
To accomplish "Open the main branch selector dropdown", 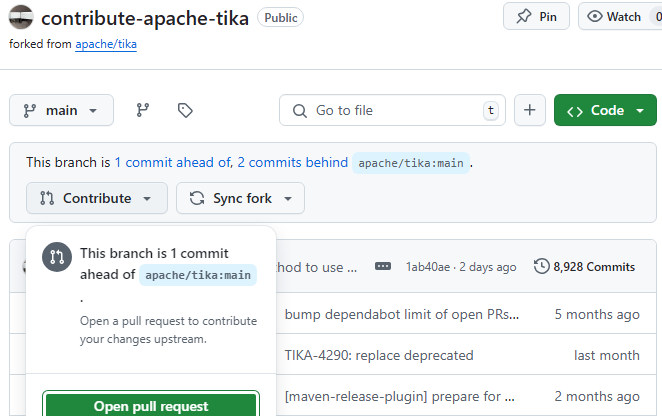I will tap(62, 110).
